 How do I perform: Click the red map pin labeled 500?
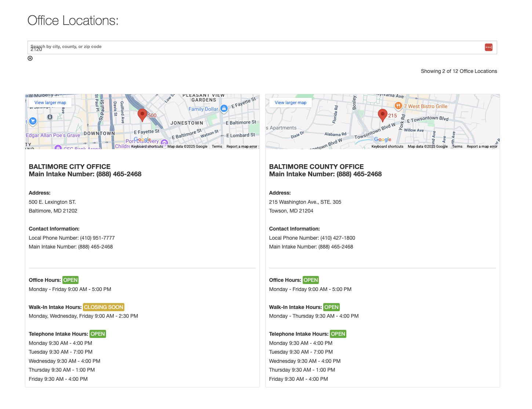(142, 115)
